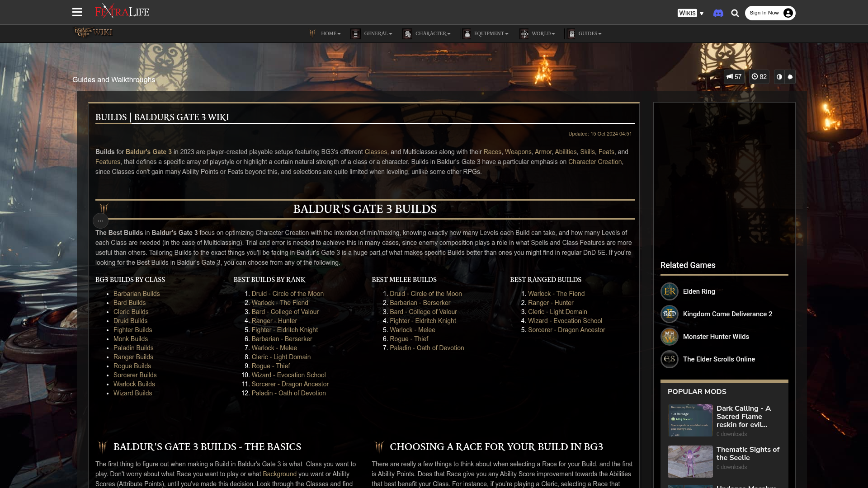Image resolution: width=868 pixels, height=488 pixels.
Task: Open the hamburger menu icon
Action: click(77, 12)
